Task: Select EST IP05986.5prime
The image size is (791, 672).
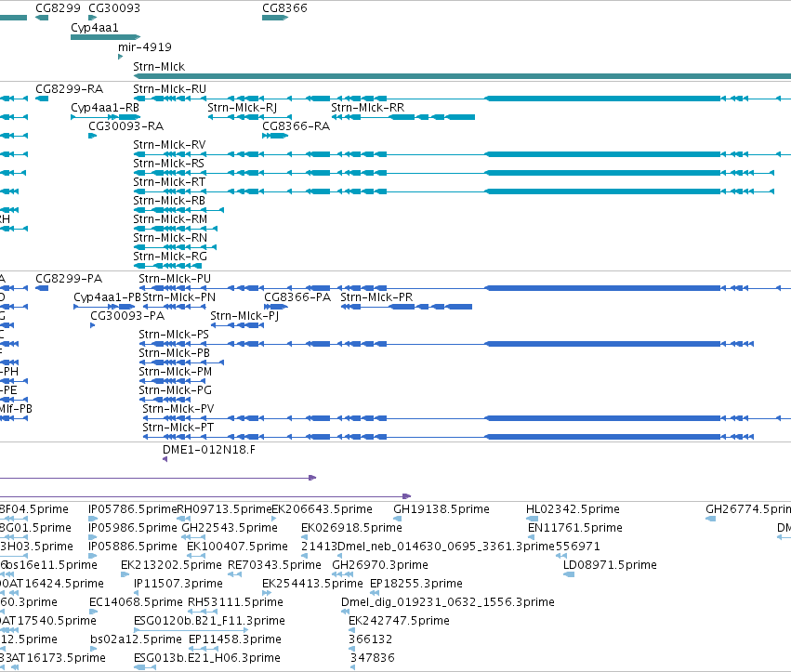Action: click(133, 528)
